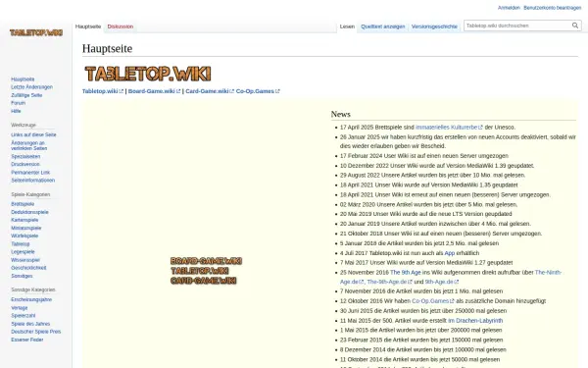This screenshot has height=368, width=588.
Task: Open the Wissensspiel category
Action: pyautogui.click(x=25, y=260)
